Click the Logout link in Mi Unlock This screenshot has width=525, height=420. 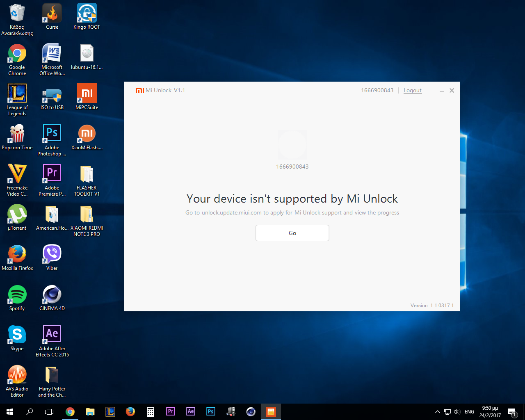(x=412, y=90)
